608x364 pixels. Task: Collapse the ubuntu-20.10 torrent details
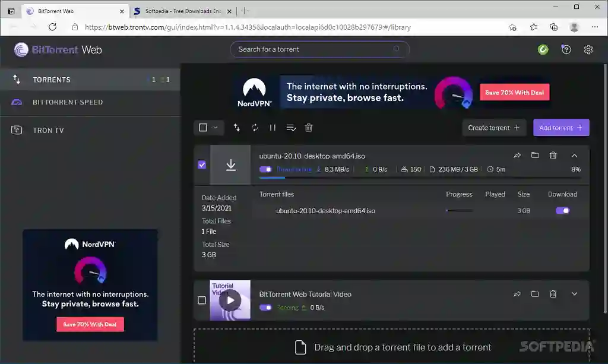click(574, 156)
